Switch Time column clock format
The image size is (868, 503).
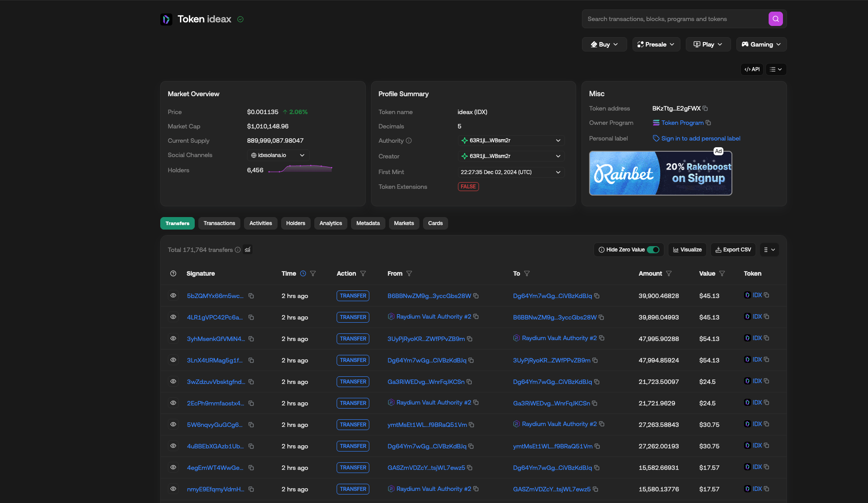(x=303, y=273)
